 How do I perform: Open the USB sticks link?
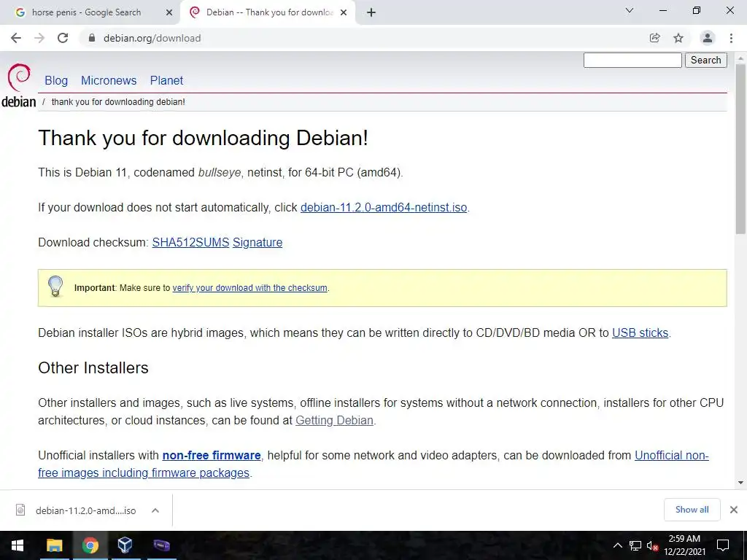[x=640, y=332]
